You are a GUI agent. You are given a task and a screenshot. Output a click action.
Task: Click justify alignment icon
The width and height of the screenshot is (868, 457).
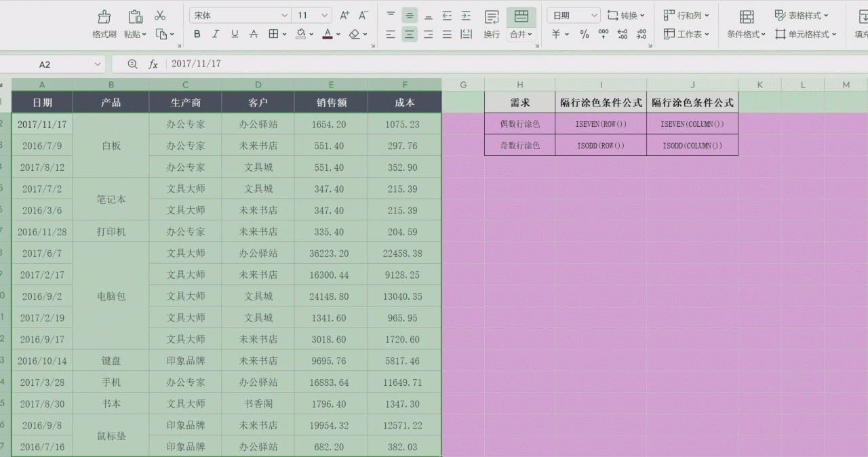tap(447, 34)
